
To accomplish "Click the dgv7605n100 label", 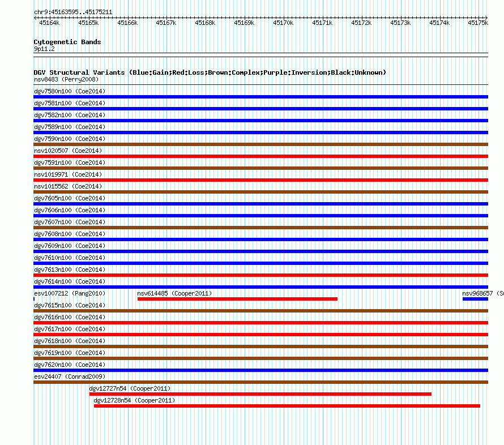I will pyautogui.click(x=70, y=198).
